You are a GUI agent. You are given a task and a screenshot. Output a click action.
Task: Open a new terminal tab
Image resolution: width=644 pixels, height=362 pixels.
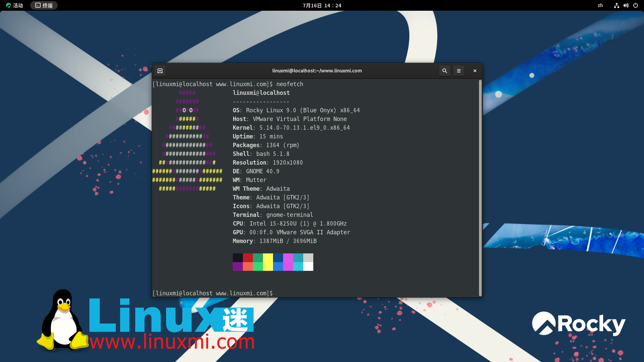(160, 71)
